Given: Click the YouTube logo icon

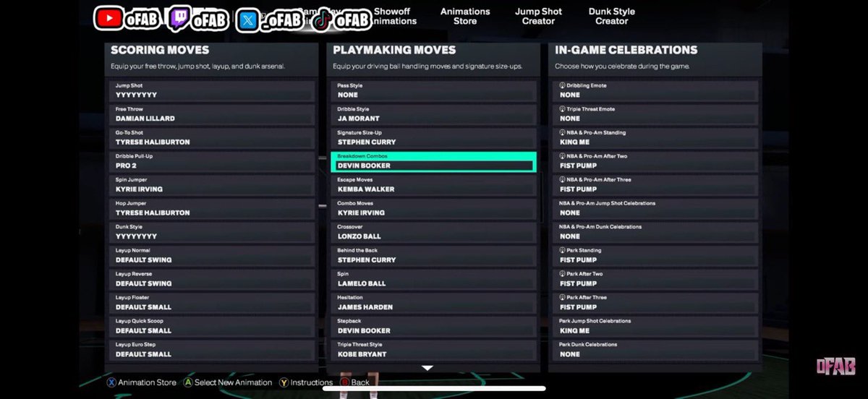Looking at the screenshot, I should point(108,18).
